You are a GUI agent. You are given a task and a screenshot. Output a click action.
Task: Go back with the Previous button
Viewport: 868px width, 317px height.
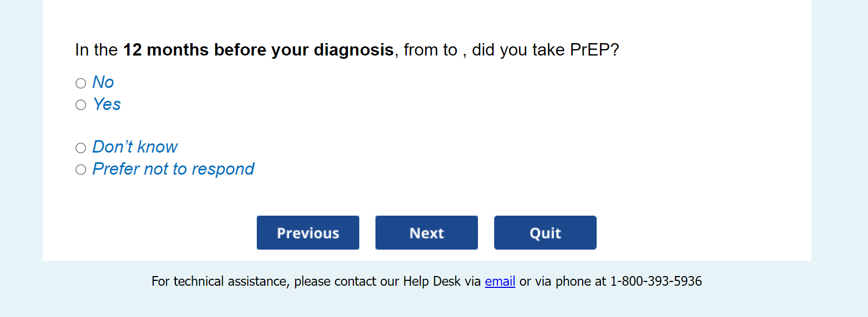point(308,233)
